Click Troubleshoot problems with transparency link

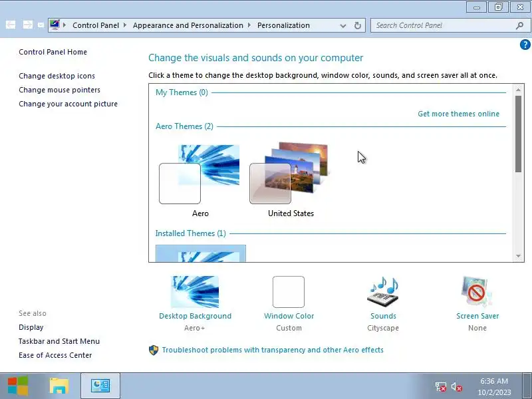coord(273,350)
